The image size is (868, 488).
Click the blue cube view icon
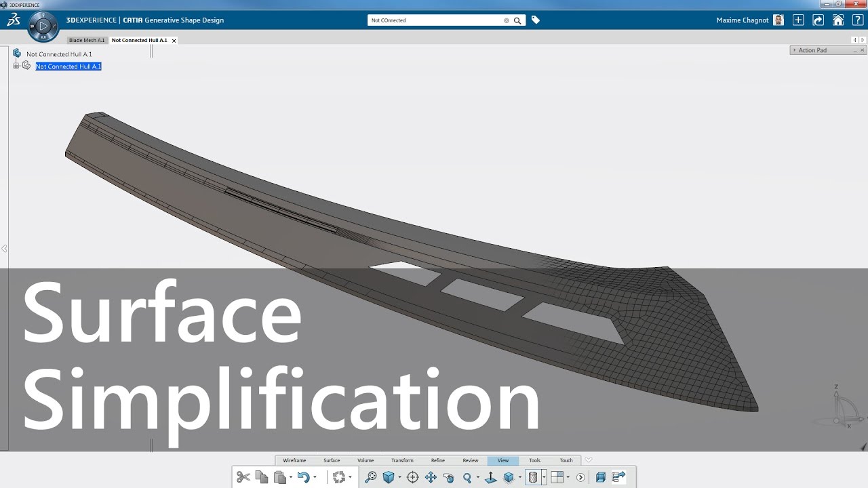[389, 477]
